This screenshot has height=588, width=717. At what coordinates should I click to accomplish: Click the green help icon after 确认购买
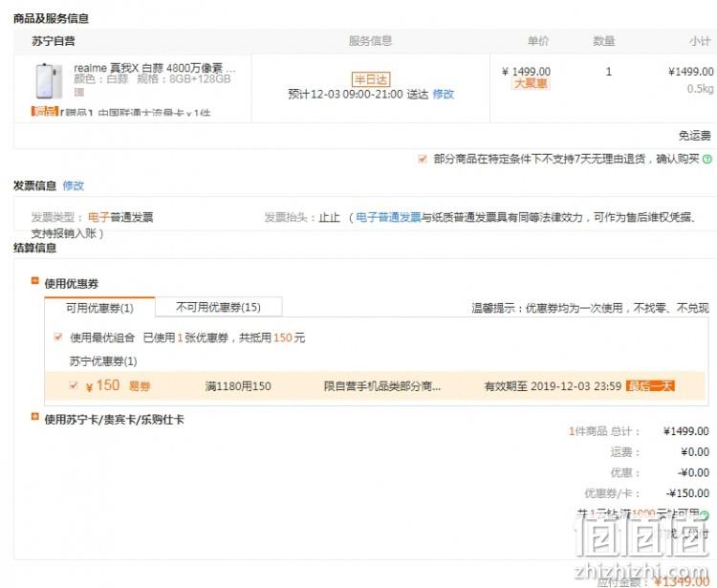coord(706,159)
